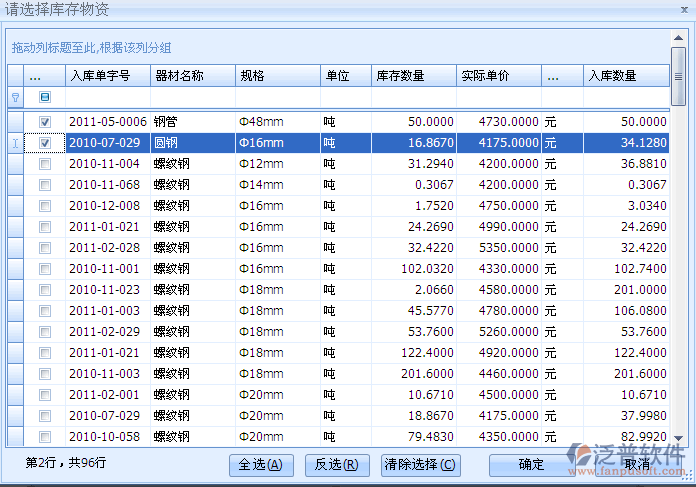Click the 清除选择(C) button
The height and width of the screenshot is (487, 696).
[x=420, y=465]
